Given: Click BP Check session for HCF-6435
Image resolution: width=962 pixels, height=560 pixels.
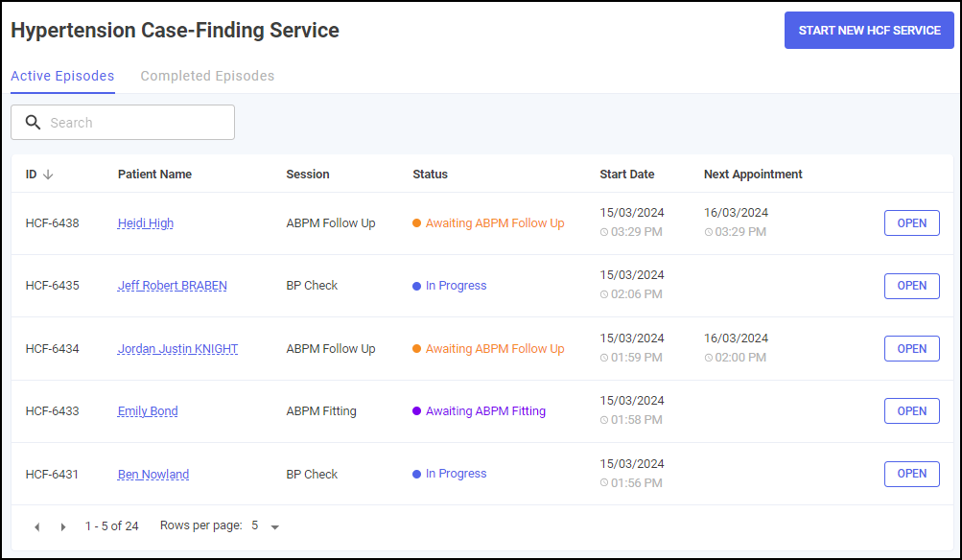Looking at the screenshot, I should coord(312,286).
